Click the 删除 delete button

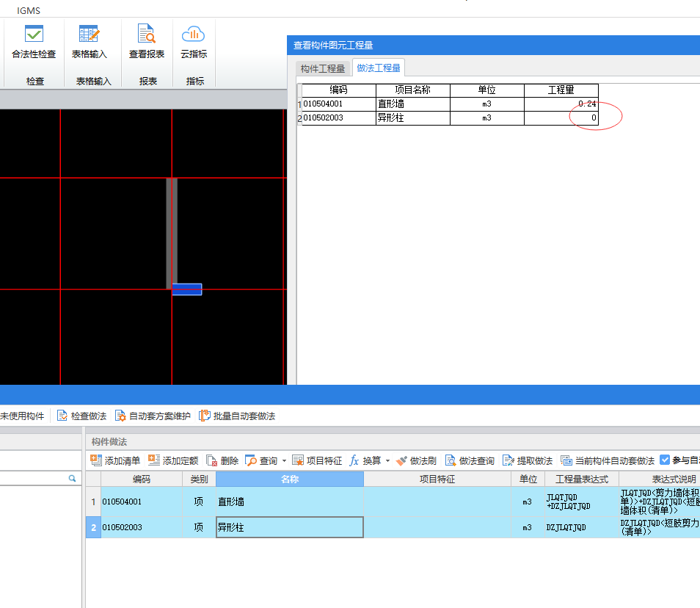222,460
